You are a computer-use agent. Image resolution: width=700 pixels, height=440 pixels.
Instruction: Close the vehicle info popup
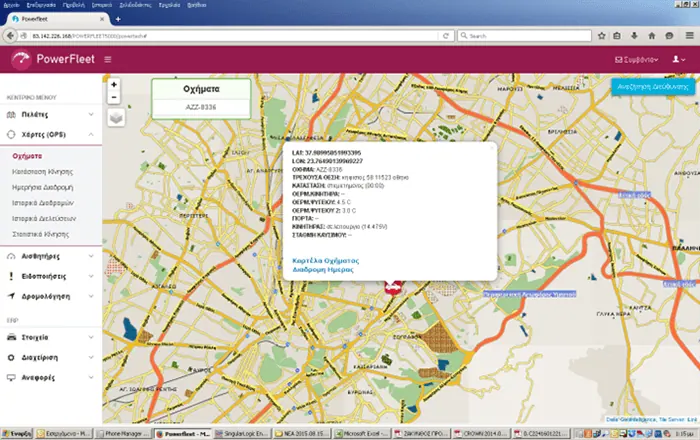pyautogui.click(x=492, y=148)
